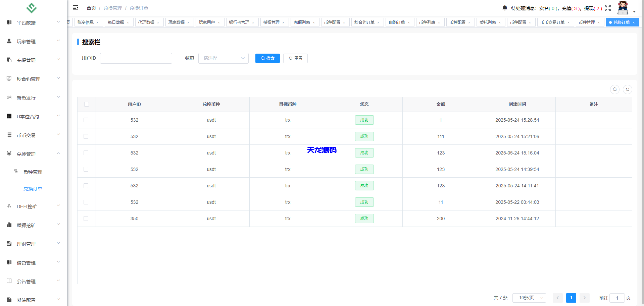Select the DEFI挖矿 sidebar icon
The height and width of the screenshot is (306, 644).
click(9, 205)
